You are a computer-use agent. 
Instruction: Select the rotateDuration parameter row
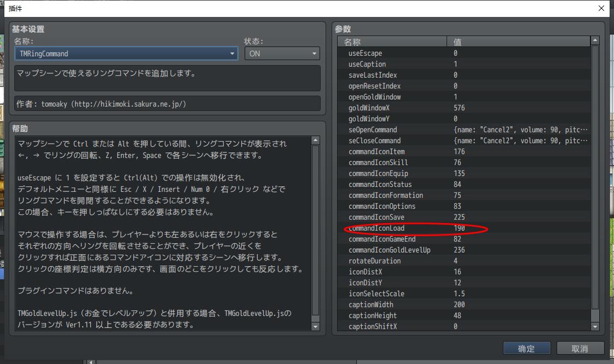coord(464,261)
